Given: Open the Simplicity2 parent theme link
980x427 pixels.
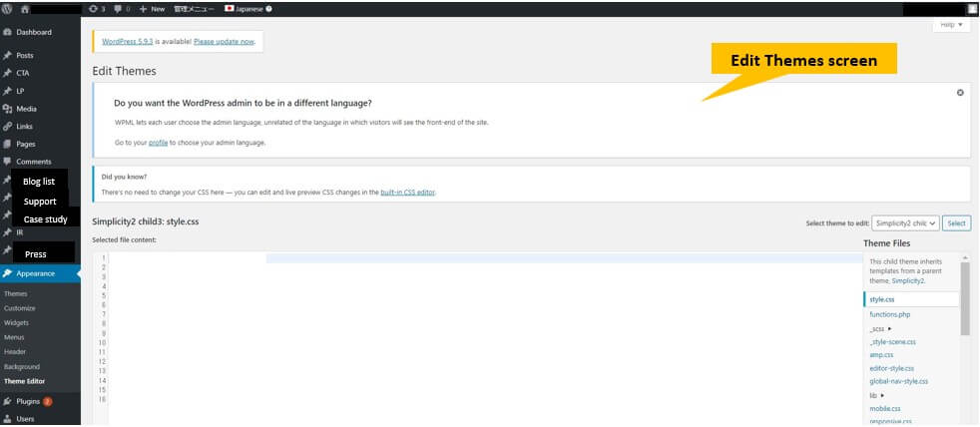Looking at the screenshot, I should (x=908, y=281).
